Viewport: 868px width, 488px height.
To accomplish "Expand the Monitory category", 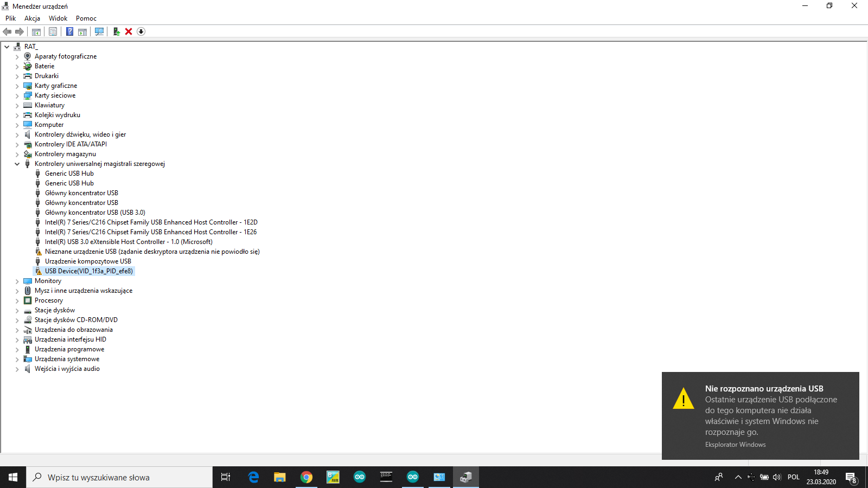I will coord(17,281).
